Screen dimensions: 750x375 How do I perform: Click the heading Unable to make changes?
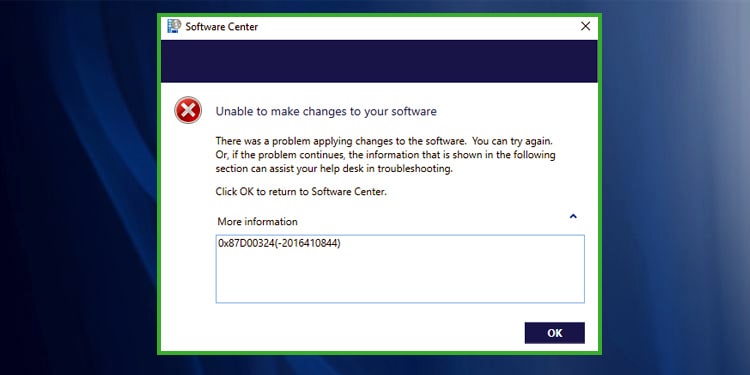click(x=326, y=111)
